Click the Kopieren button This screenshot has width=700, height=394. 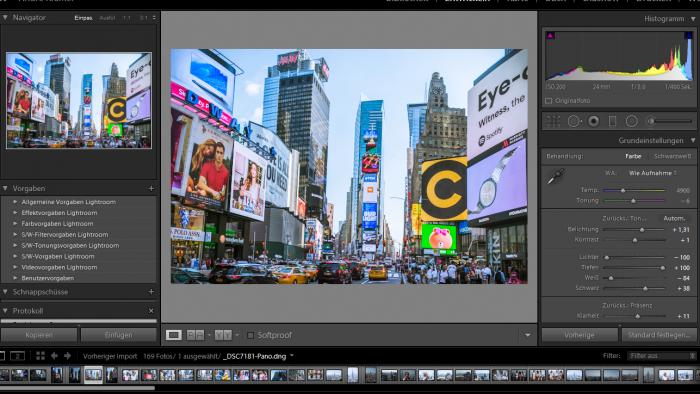coord(39,335)
